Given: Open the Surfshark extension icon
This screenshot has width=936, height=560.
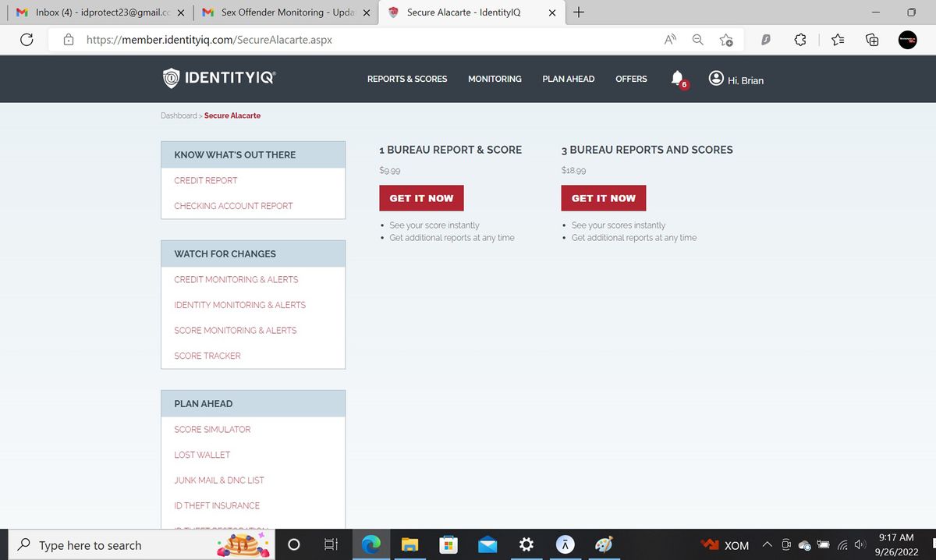Looking at the screenshot, I should tap(765, 39).
